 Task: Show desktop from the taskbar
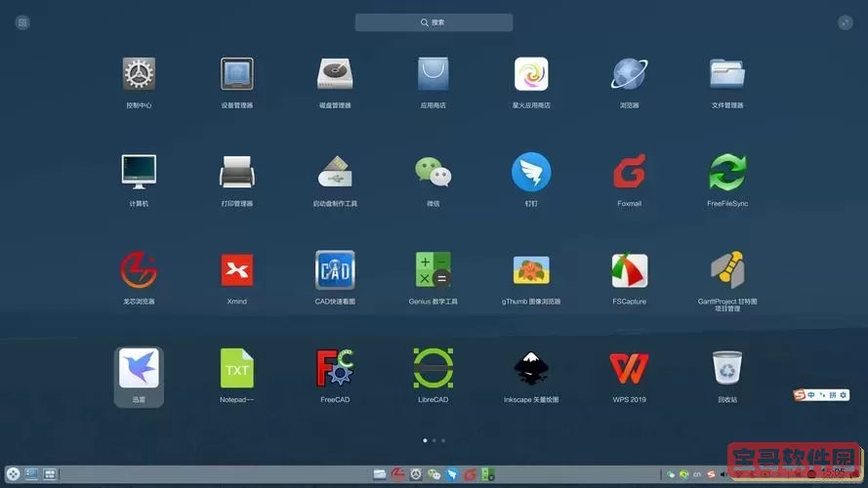coord(31,474)
